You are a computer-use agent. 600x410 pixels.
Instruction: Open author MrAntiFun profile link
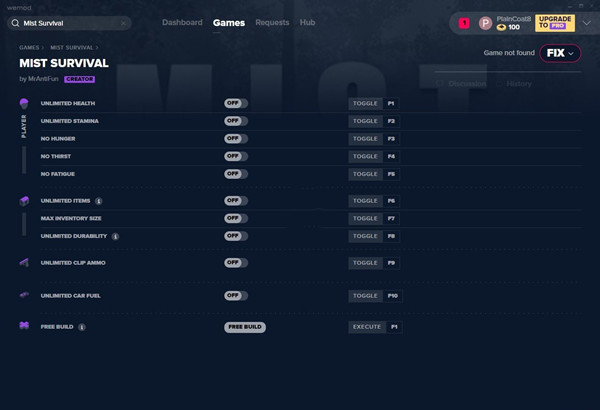43,79
